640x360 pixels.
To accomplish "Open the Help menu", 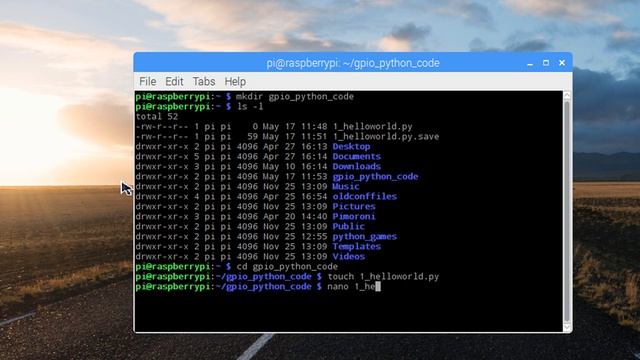I will (x=235, y=82).
